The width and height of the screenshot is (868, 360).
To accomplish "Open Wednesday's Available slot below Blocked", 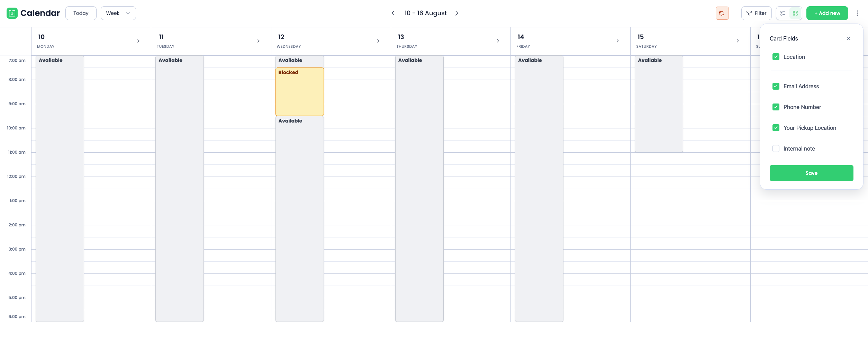I will [x=299, y=219].
